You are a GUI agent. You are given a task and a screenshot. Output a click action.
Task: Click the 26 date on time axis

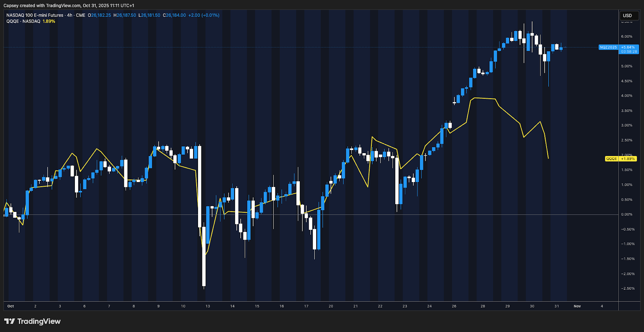pyautogui.click(x=454, y=306)
